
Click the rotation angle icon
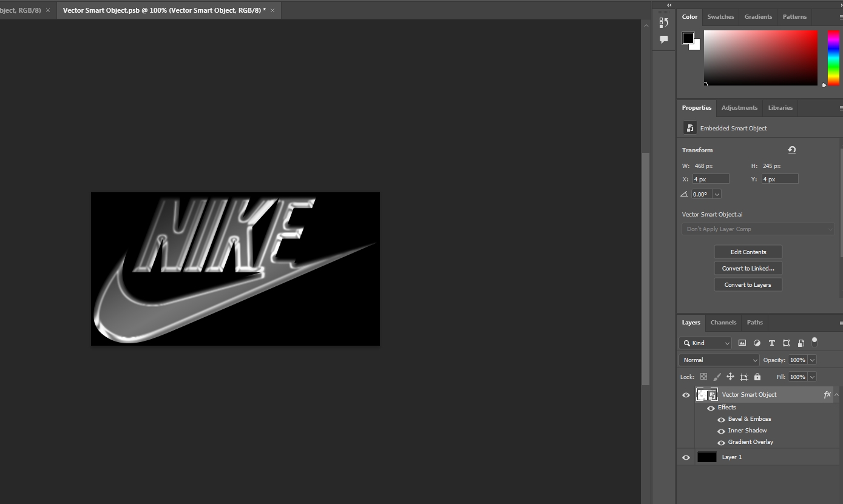685,194
